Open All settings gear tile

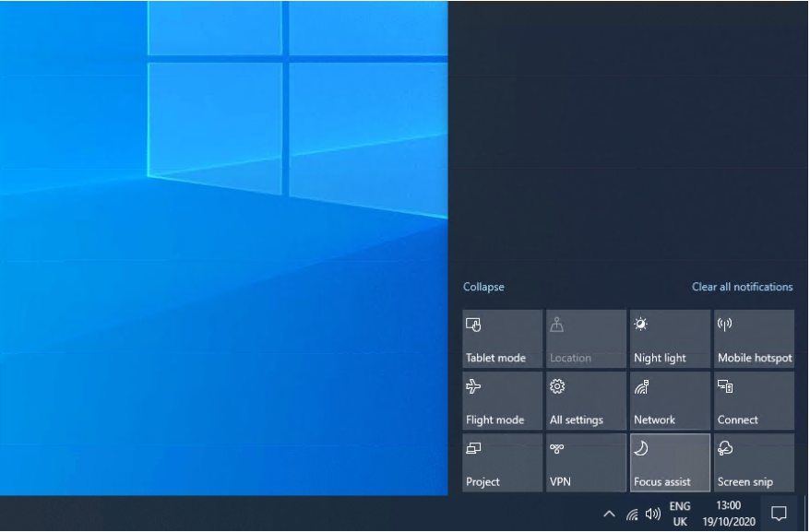tap(586, 401)
